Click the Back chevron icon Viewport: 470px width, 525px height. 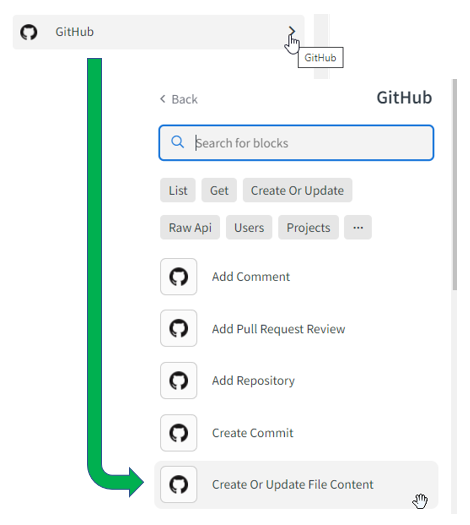point(163,99)
